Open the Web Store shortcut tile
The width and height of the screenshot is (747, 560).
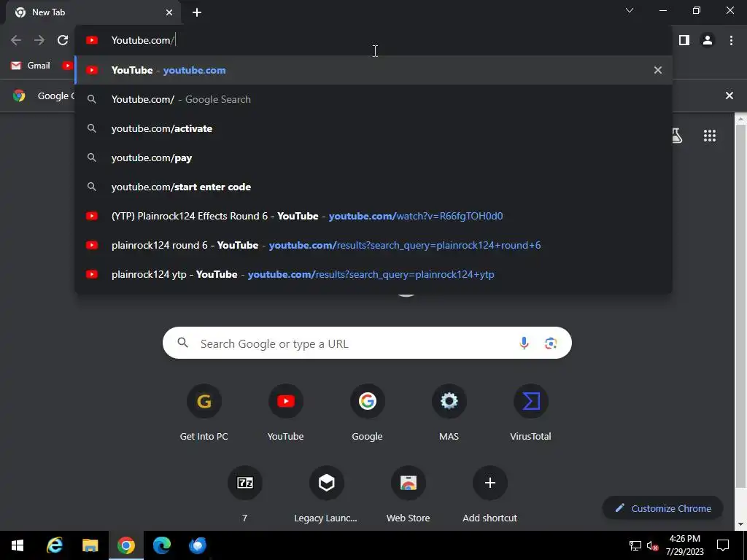[x=409, y=495]
